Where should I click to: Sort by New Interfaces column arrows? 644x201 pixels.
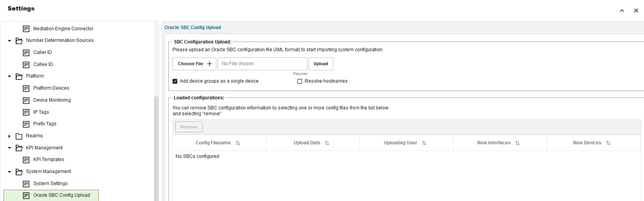click(517, 143)
